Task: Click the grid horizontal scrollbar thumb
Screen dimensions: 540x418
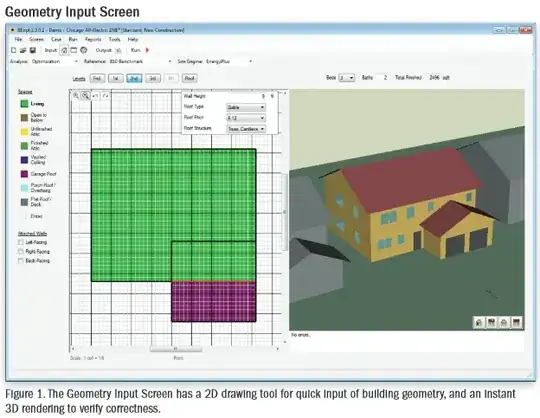Action: (176, 349)
